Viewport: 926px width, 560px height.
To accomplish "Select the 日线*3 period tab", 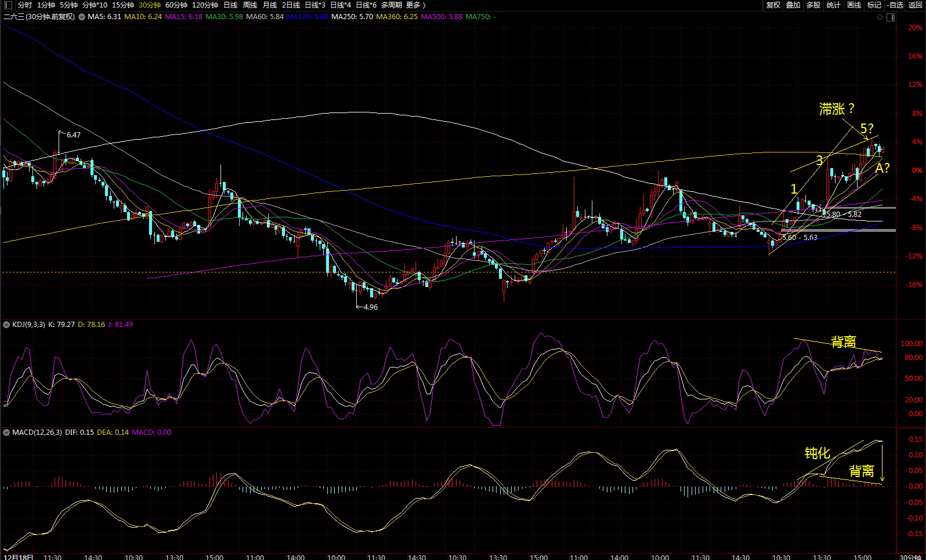I will point(315,5).
